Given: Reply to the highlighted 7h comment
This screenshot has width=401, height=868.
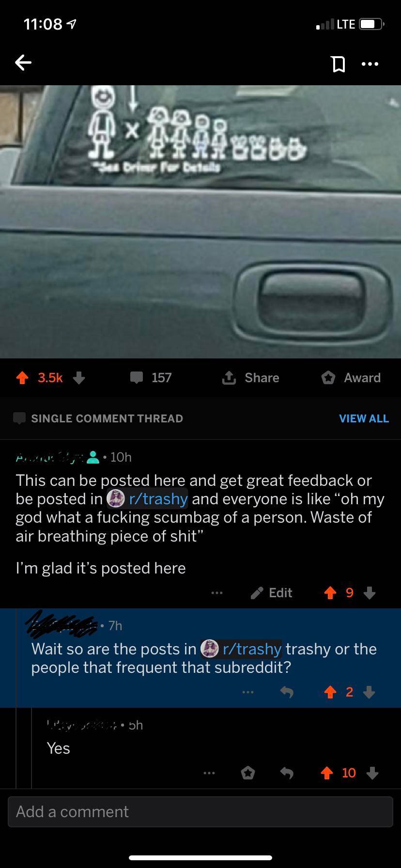Looking at the screenshot, I should pyautogui.click(x=287, y=693).
